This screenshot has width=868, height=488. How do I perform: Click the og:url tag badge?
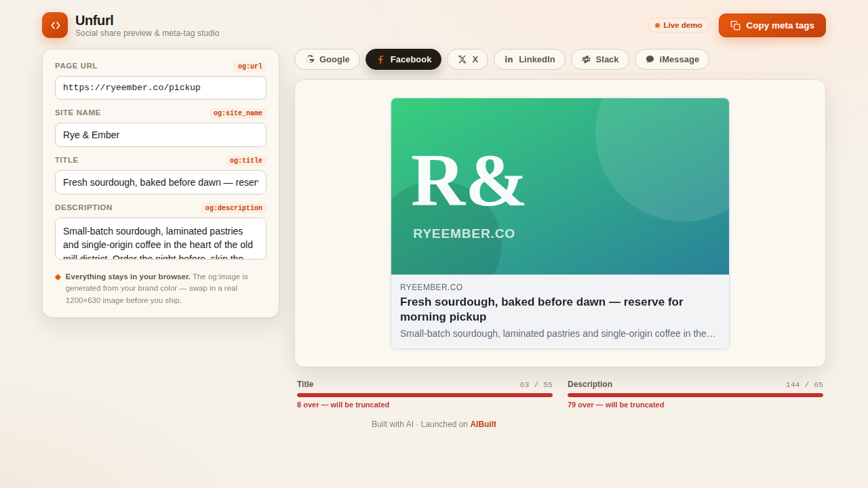click(x=250, y=66)
